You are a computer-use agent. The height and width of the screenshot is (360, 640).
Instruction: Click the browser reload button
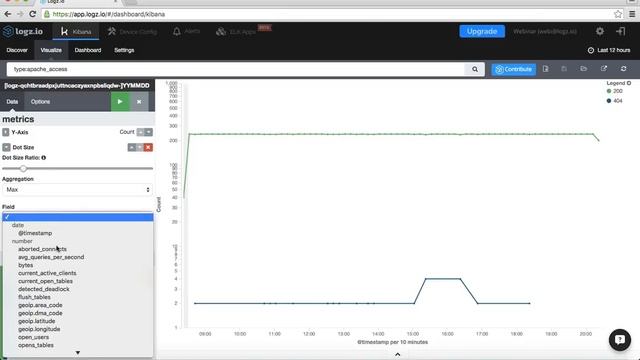tap(32, 14)
